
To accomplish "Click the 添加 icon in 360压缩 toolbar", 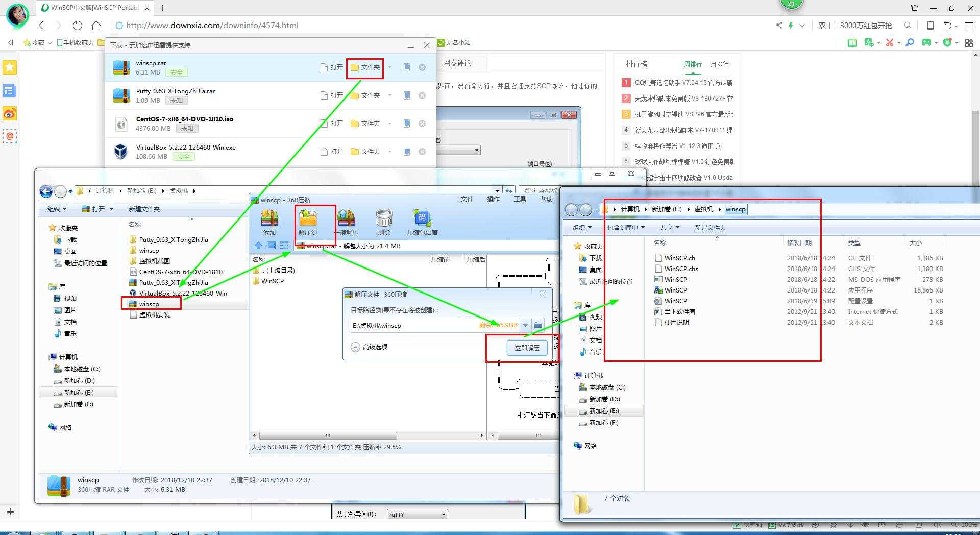I will coord(269,222).
